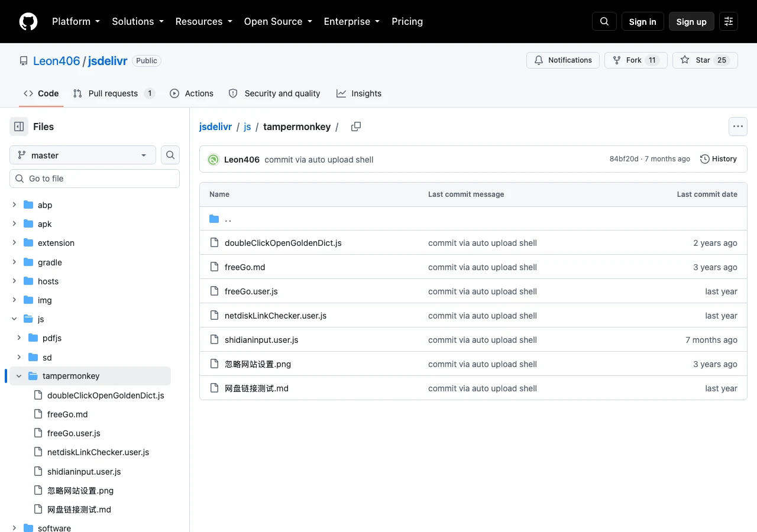
Task: Open the appearance settings icon in the header
Action: [x=729, y=21]
